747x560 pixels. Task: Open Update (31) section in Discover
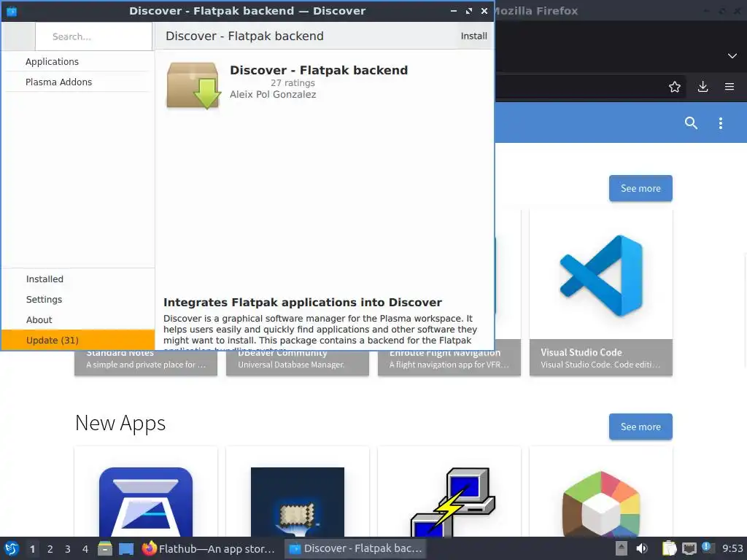(x=78, y=340)
